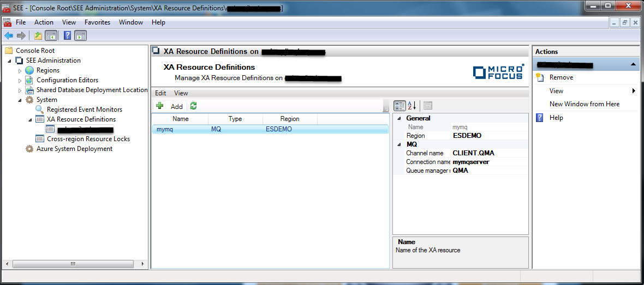Click the Region value ESDEMO property
This screenshot has width=644, height=285.
tap(467, 135)
